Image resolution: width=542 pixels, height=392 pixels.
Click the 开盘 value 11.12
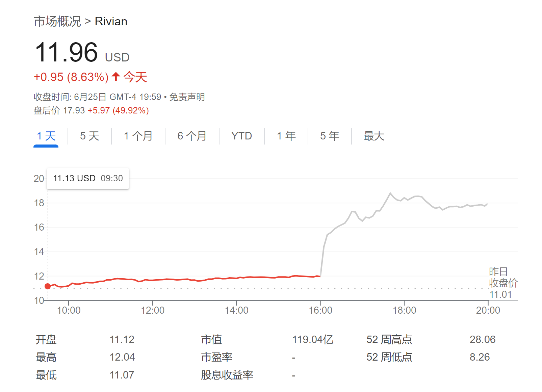122,339
